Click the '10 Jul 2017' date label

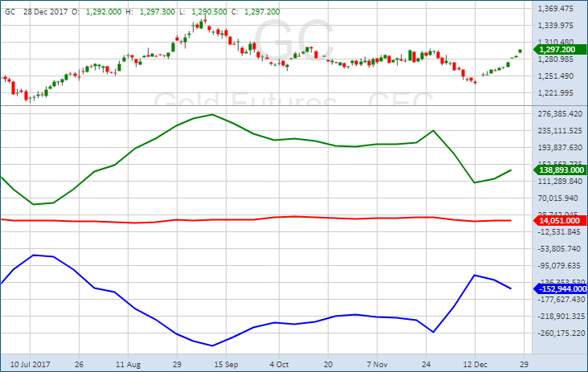pos(30,364)
